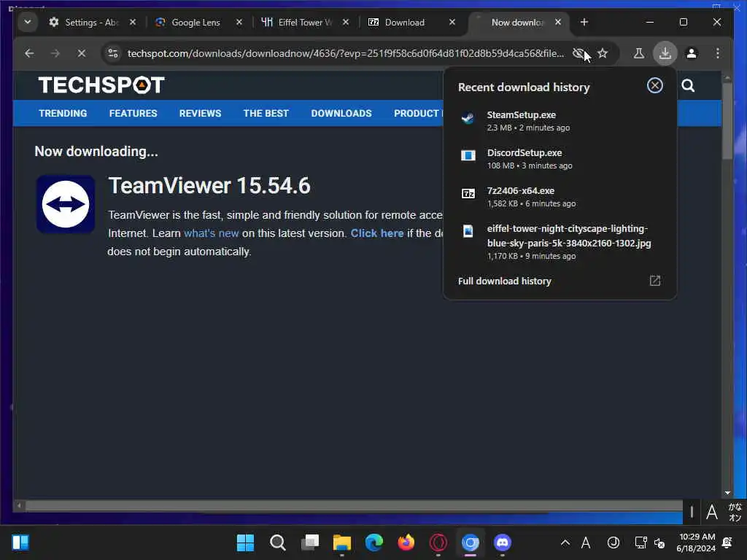This screenshot has width=747, height=560.
Task: Click the TeamViewer logo image
Action: [66, 204]
